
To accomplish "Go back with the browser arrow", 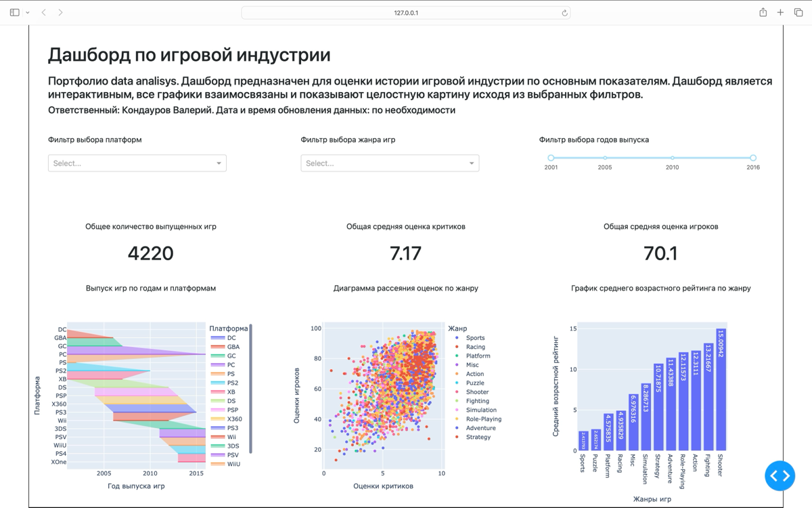I will pos(44,12).
